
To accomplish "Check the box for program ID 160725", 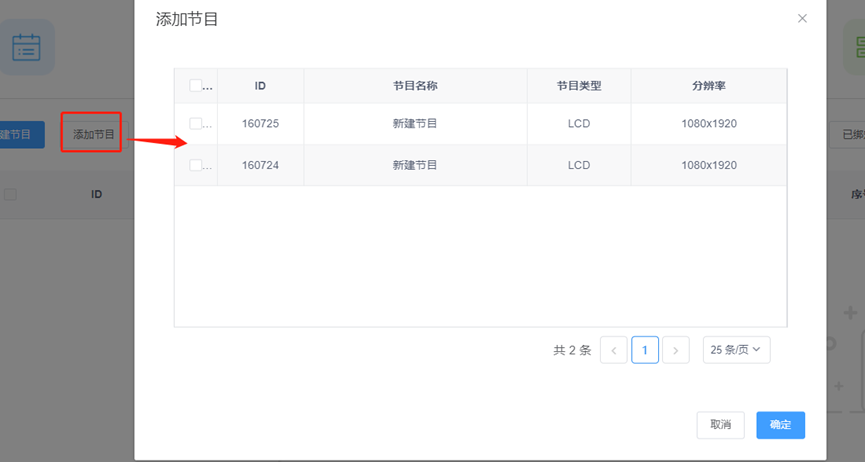I will click(196, 124).
